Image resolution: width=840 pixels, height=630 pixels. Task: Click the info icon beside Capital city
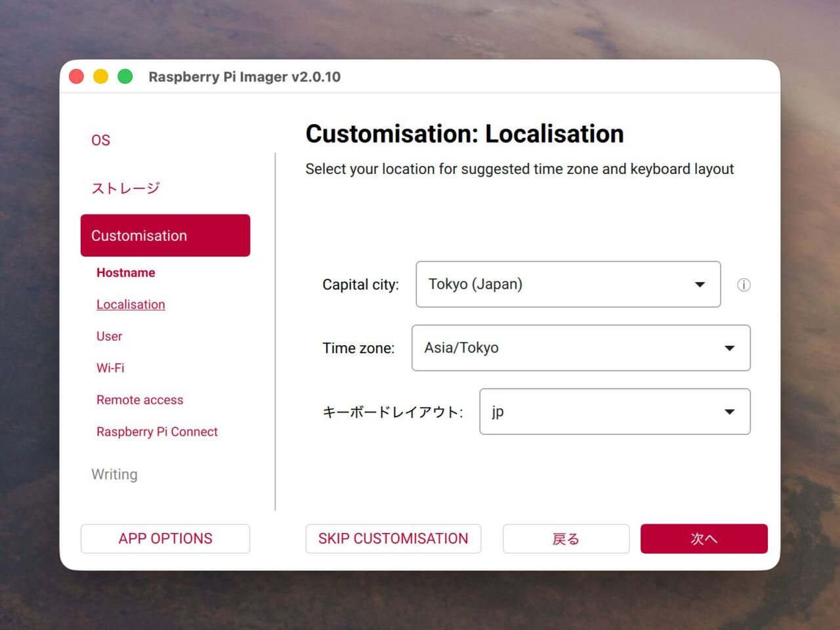[744, 285]
